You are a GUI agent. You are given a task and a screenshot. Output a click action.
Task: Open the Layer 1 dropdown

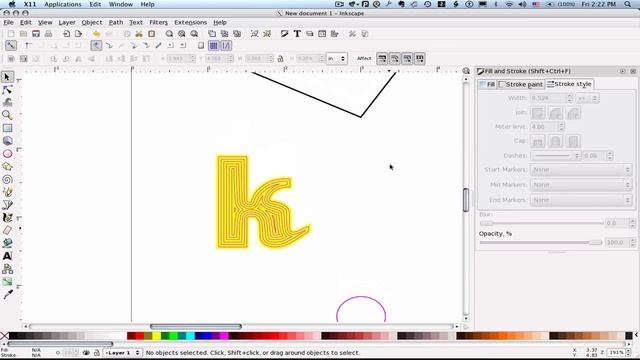pyautogui.click(x=122, y=353)
